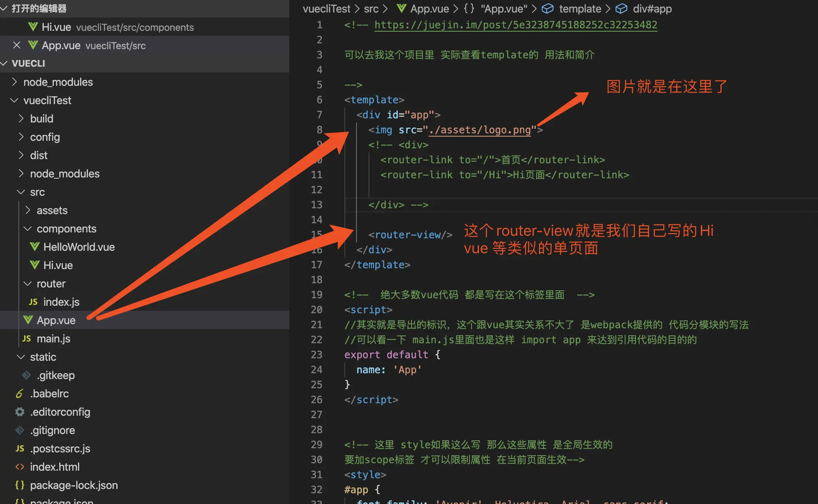The width and height of the screenshot is (818, 504).
Task: Click git icon beside .gitignore
Action: pos(20,430)
